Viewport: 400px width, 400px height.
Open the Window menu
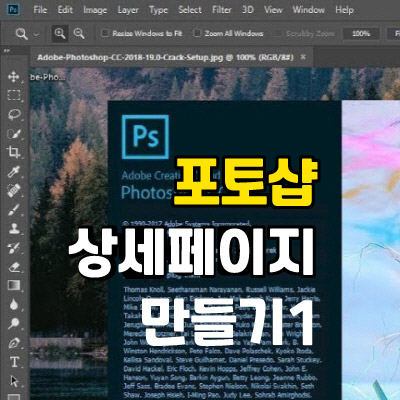click(309, 10)
